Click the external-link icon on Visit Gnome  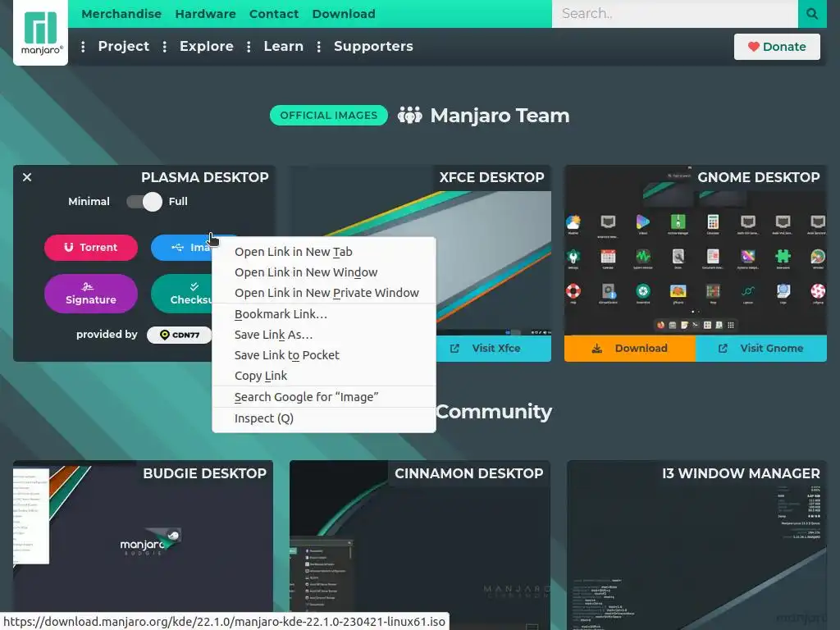pos(723,348)
